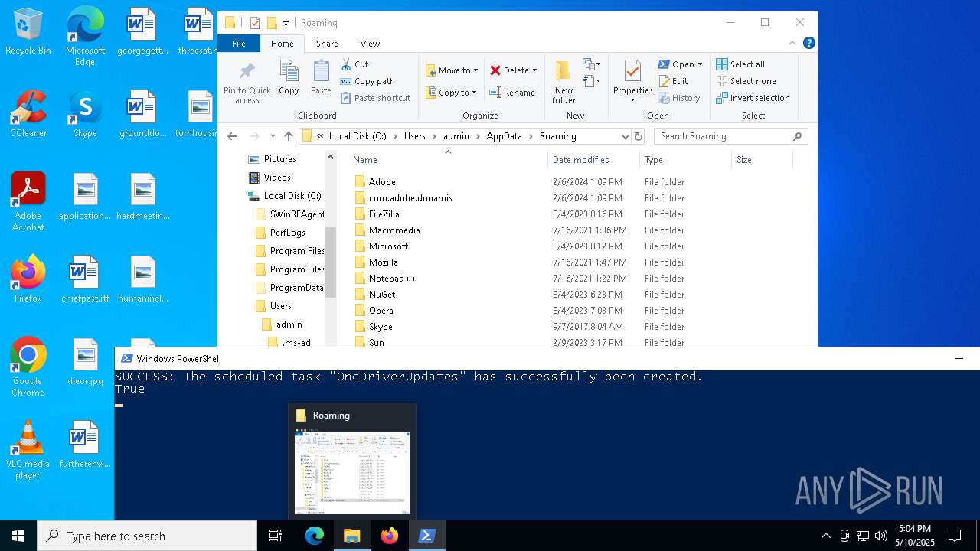Click Microsoft Edge in the taskbar
The height and width of the screenshot is (551, 980).
pyautogui.click(x=315, y=536)
